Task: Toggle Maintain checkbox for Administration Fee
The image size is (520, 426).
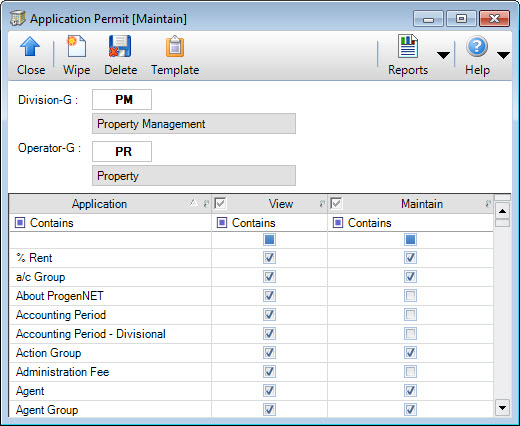Action: pos(410,372)
